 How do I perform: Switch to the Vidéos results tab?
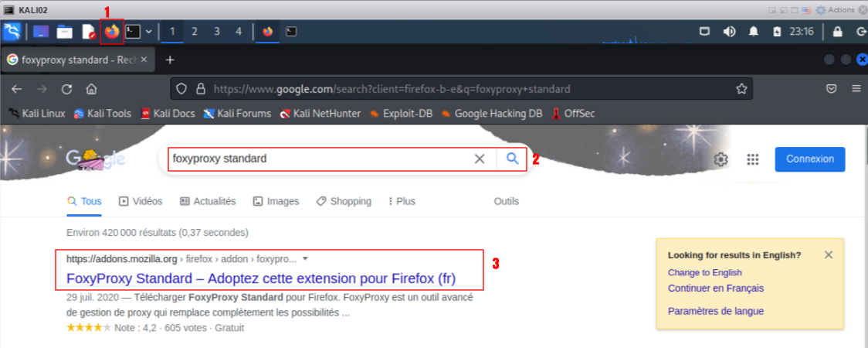tap(141, 201)
